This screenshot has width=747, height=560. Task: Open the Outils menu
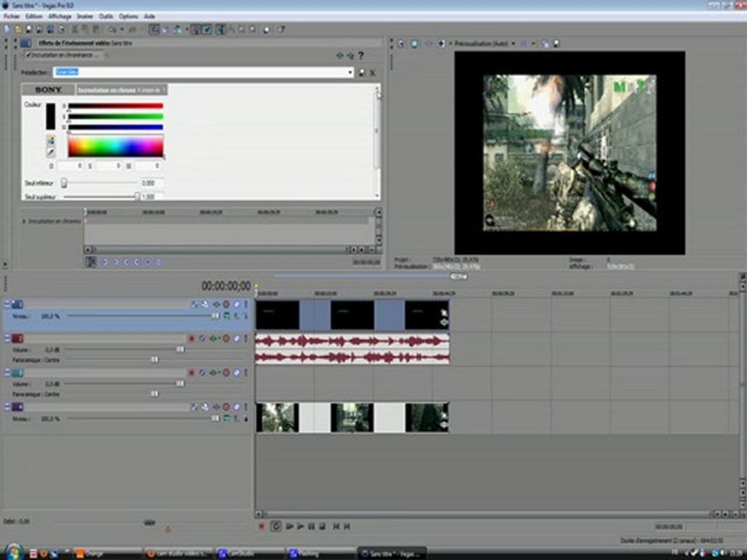tap(106, 16)
